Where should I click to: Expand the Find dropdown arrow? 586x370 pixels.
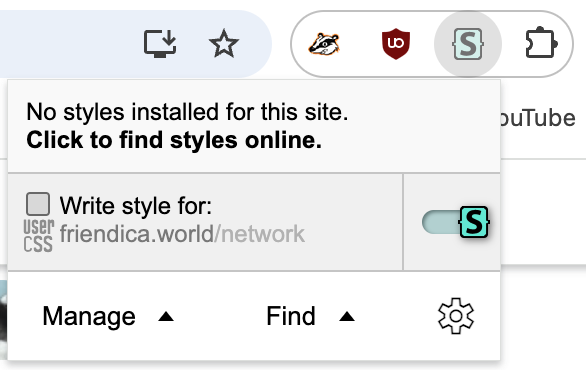[x=347, y=317]
